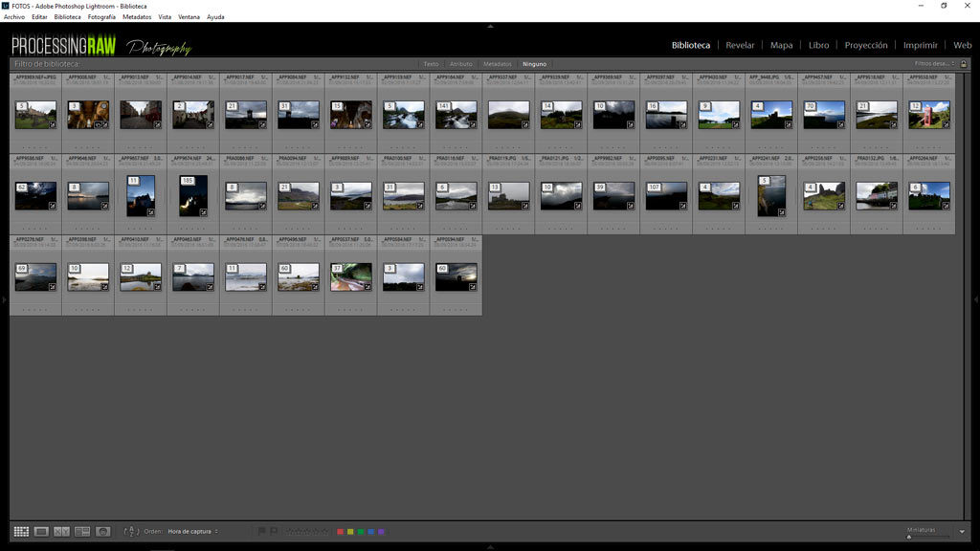Switch to the Revelar module
The image size is (980, 551).
tap(740, 45)
